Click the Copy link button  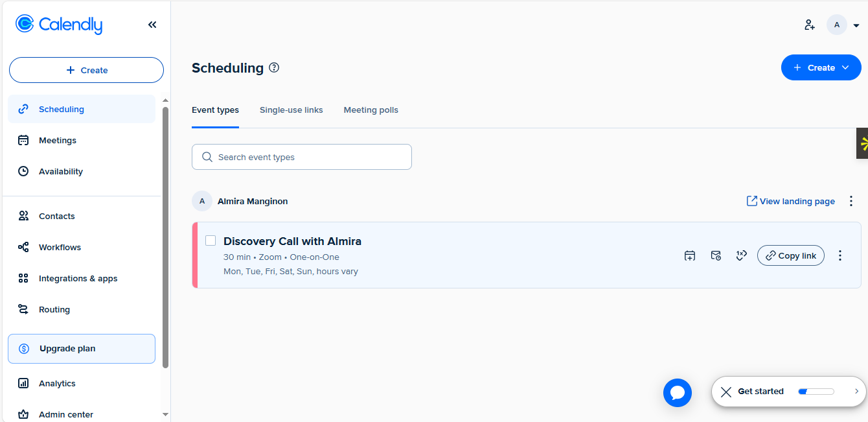(x=790, y=255)
